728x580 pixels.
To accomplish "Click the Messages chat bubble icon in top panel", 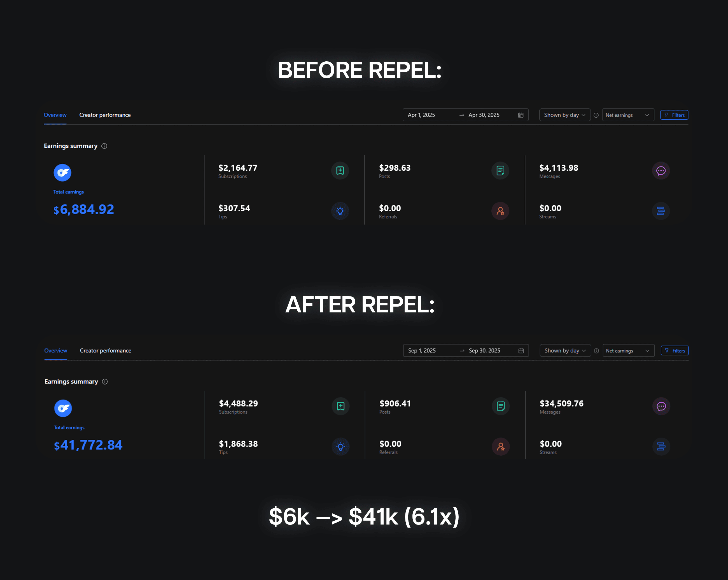I will (x=661, y=171).
